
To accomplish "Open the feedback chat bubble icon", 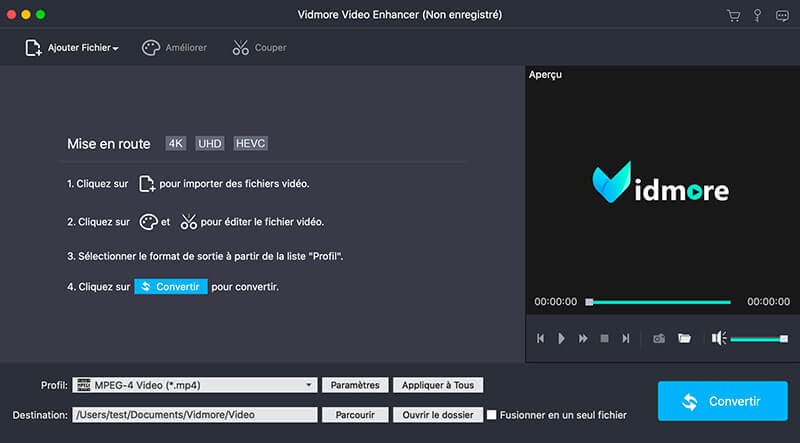I will (782, 16).
